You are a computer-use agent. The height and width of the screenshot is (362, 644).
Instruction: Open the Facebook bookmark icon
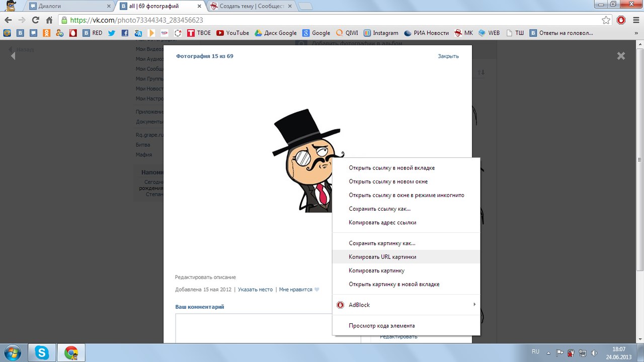(x=125, y=33)
